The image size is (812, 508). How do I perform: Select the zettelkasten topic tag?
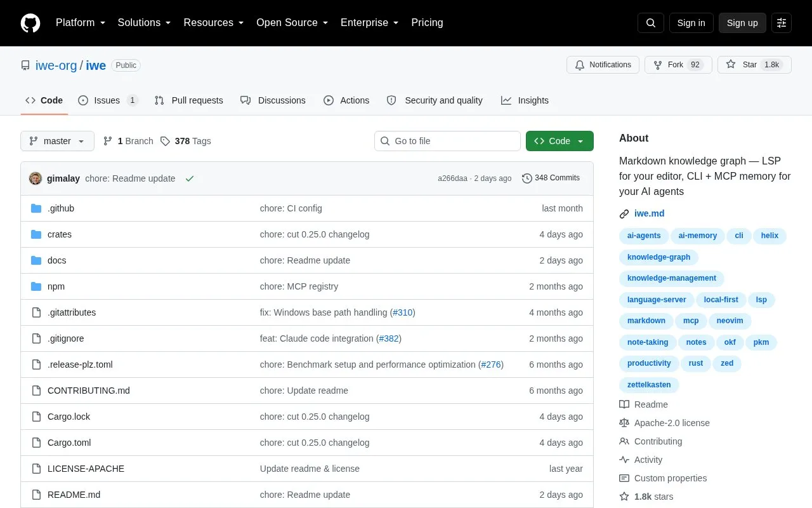click(x=649, y=385)
